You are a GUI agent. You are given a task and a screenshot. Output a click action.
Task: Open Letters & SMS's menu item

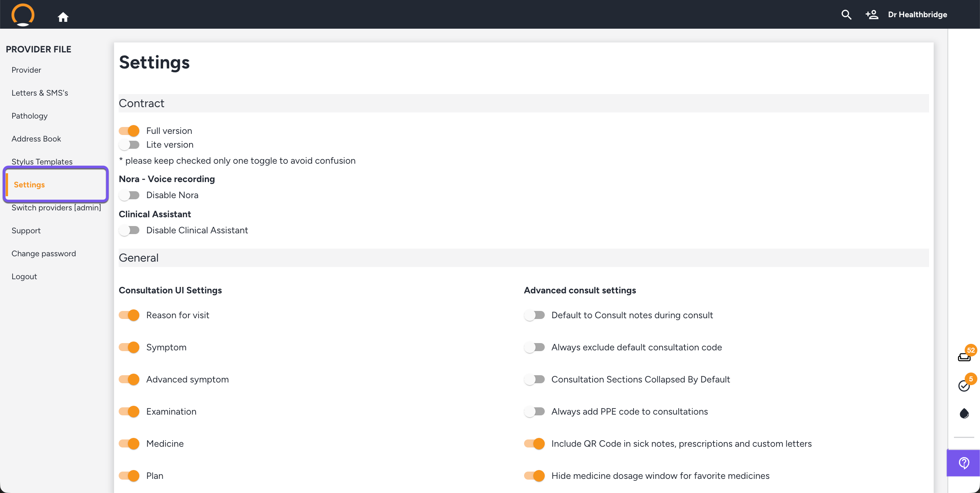pyautogui.click(x=40, y=93)
